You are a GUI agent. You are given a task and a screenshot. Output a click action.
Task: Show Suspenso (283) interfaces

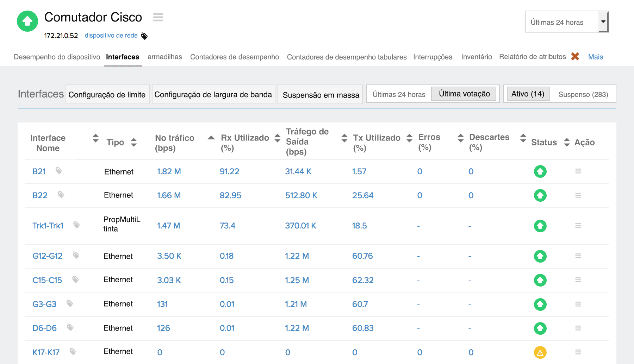click(x=583, y=94)
